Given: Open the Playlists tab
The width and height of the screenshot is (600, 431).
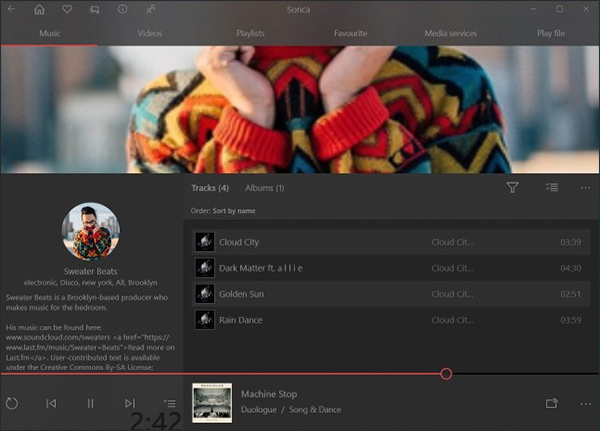Looking at the screenshot, I should (250, 33).
